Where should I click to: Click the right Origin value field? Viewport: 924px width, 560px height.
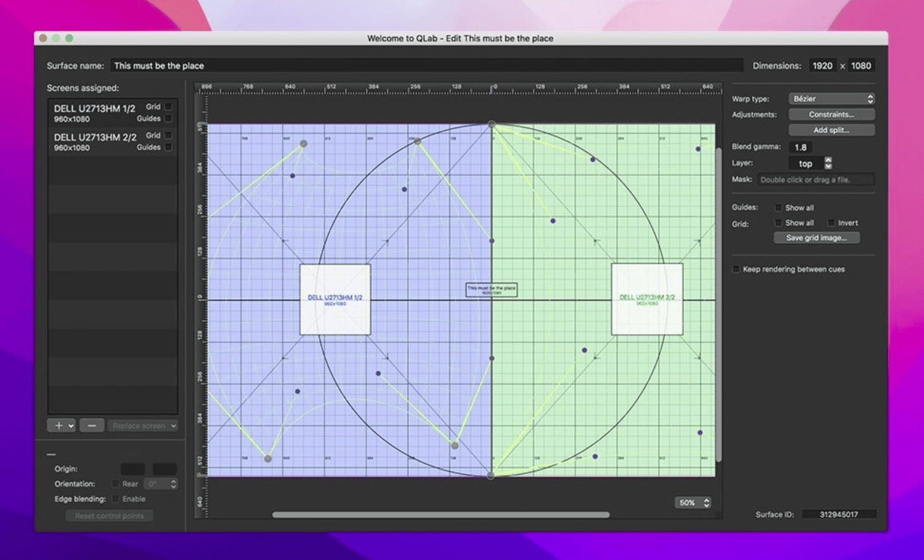164,469
